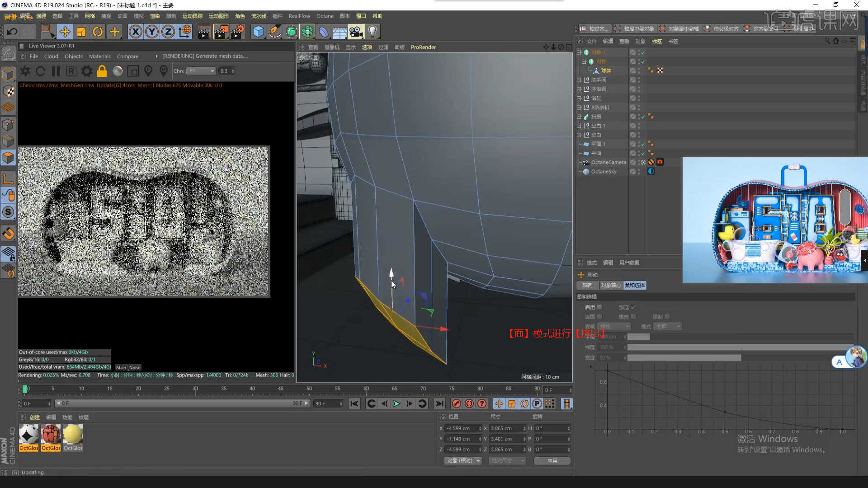Viewport: 868px width, 488px height.
Task: Open Live Viewer settings gear icon
Action: coord(86,71)
